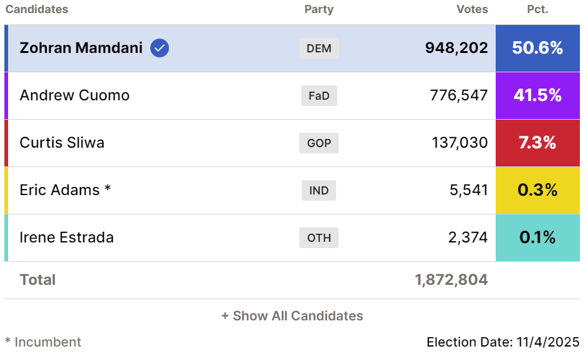Click the blue winner checkmark beside Zohran Mamdani
Viewport: 588px width, 364px height.
[x=160, y=48]
